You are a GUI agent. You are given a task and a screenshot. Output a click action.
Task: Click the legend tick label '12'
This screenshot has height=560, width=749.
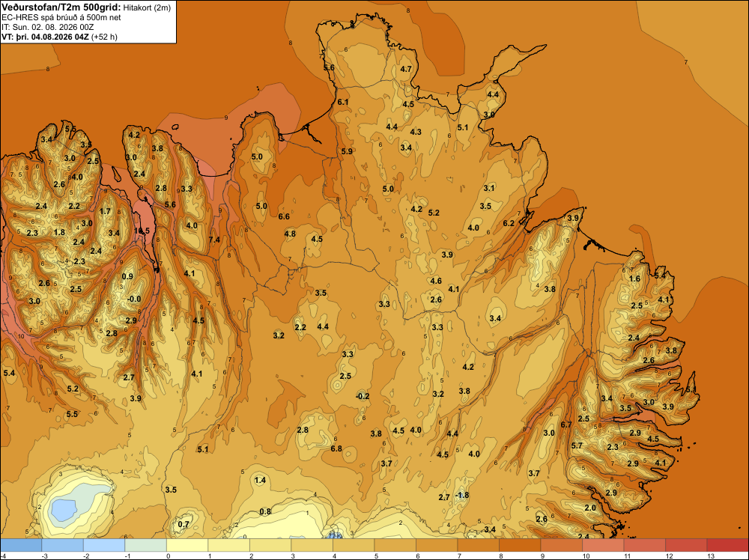tap(669, 556)
